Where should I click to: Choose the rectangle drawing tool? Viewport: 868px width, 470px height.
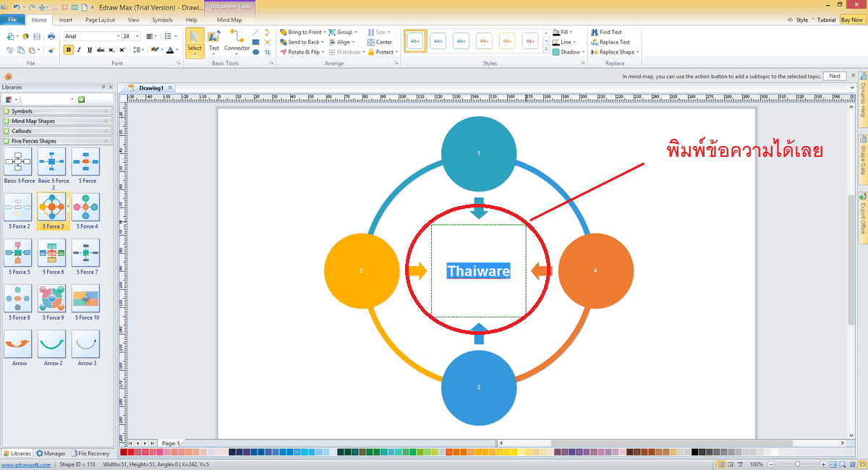click(x=256, y=42)
